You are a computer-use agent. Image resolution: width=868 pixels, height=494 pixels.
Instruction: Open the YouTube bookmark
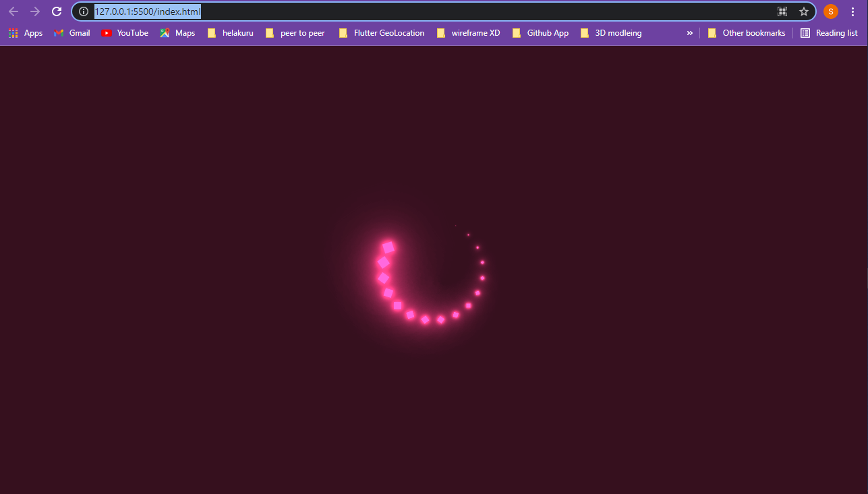point(125,33)
